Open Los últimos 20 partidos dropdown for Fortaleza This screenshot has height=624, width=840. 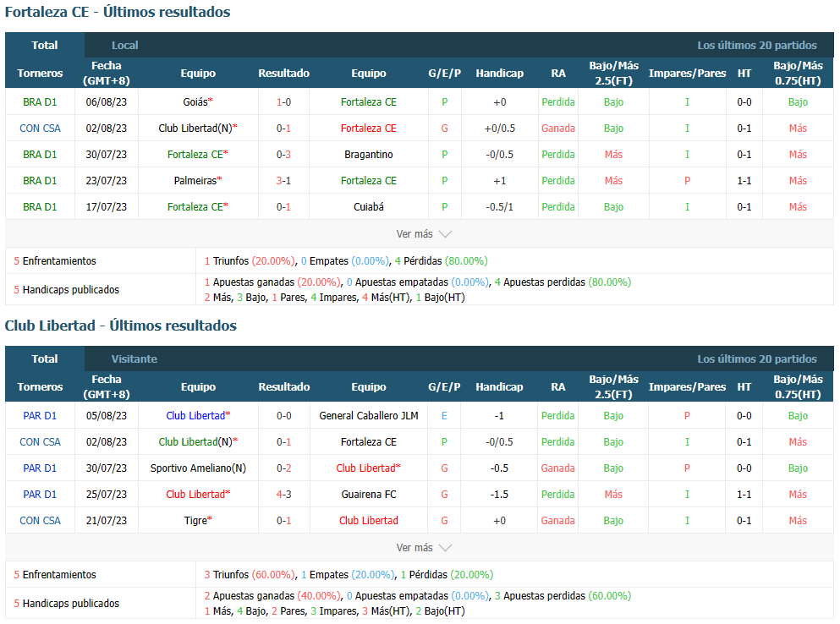[x=756, y=45]
